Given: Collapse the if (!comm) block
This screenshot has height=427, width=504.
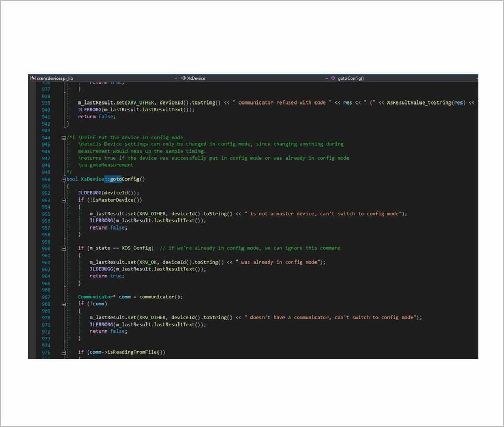Looking at the screenshot, I should 63,304.
